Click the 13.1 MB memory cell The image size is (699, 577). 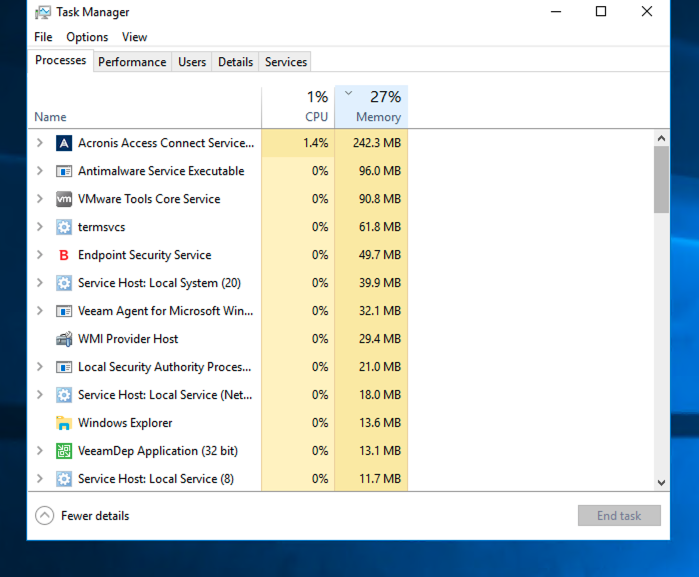pos(371,451)
